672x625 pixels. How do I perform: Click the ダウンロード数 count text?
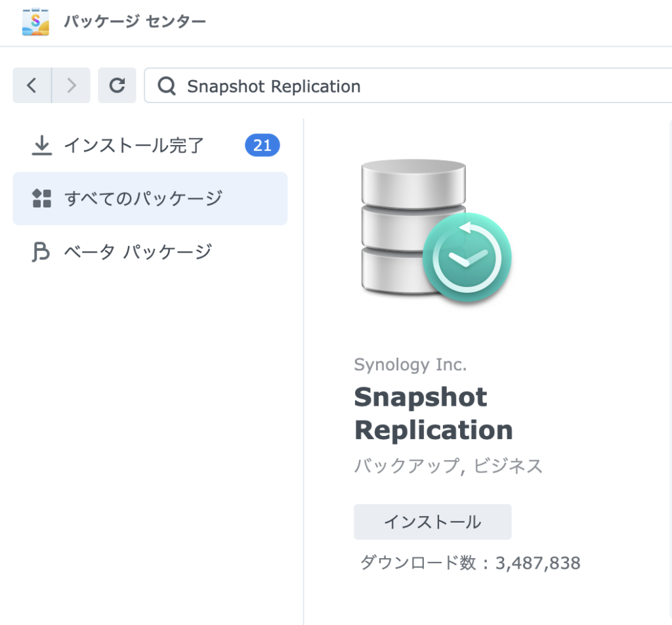coord(470,563)
